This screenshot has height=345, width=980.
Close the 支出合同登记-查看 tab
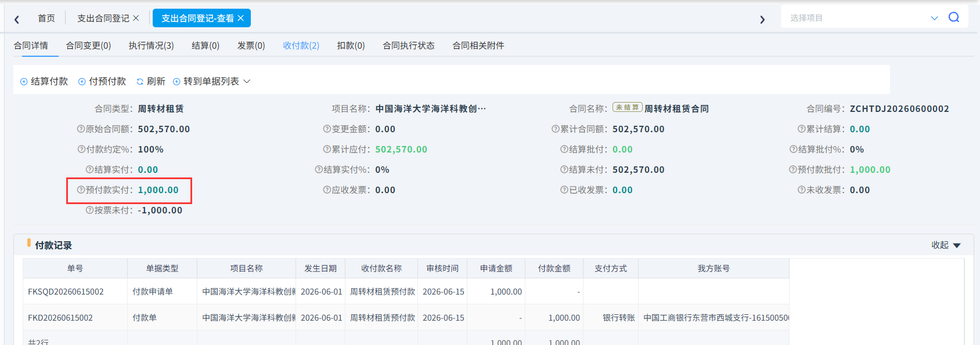pyautogui.click(x=241, y=18)
